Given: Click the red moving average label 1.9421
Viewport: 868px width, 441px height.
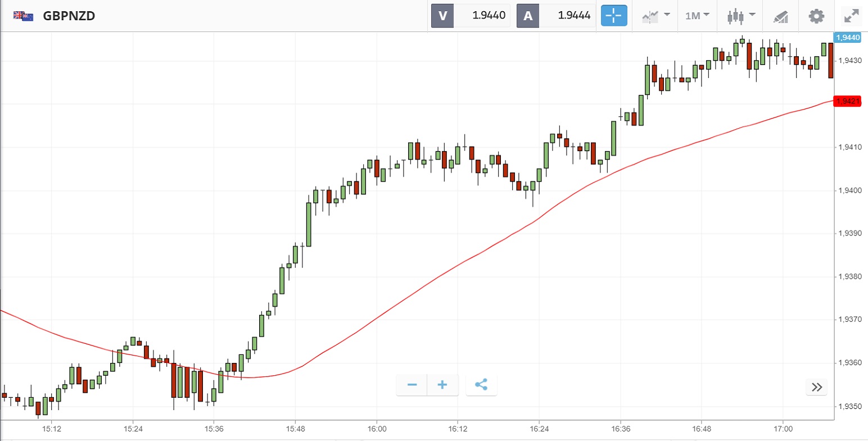Looking at the screenshot, I should tap(848, 101).
